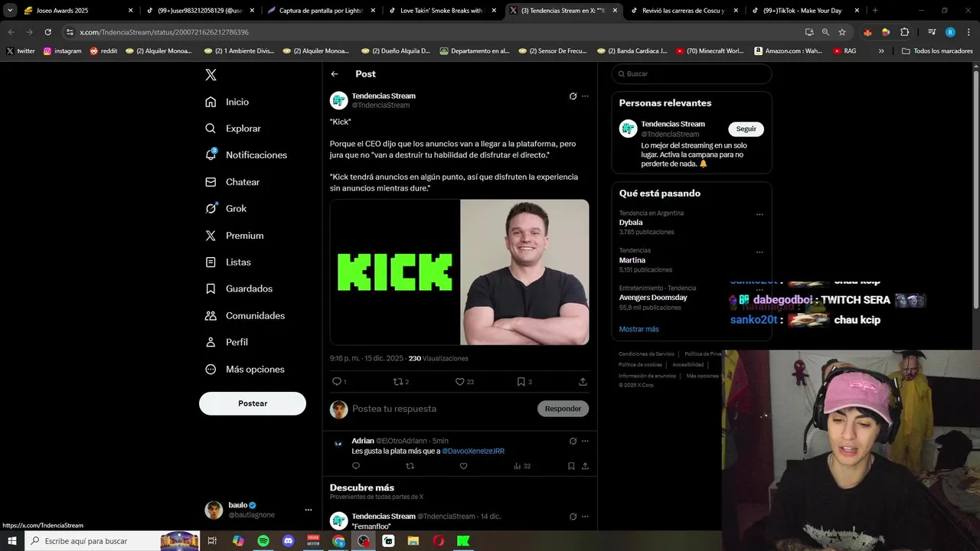Open the tab search dropdown arrow
Viewport: 980px width, 551px height.
click(10, 11)
